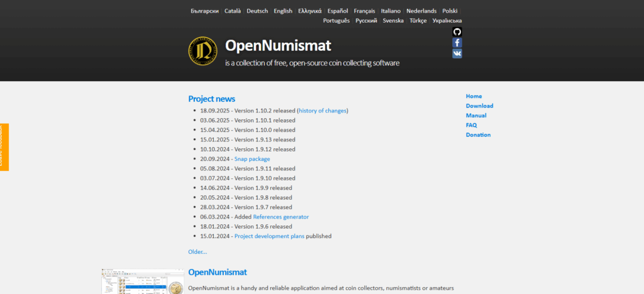Select the 15.01.2025 Version 1.9.13 entry
This screenshot has height=294, width=644.
(x=248, y=140)
